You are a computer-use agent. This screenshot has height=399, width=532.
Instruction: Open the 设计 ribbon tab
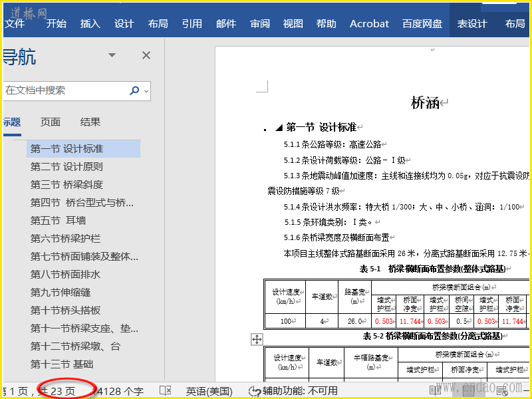[124, 24]
